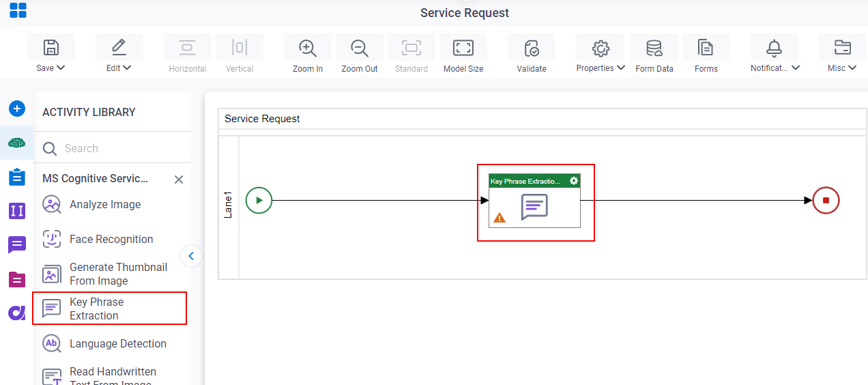This screenshot has height=385, width=868.
Task: Click the Save toolbar icon
Action: pos(51,47)
